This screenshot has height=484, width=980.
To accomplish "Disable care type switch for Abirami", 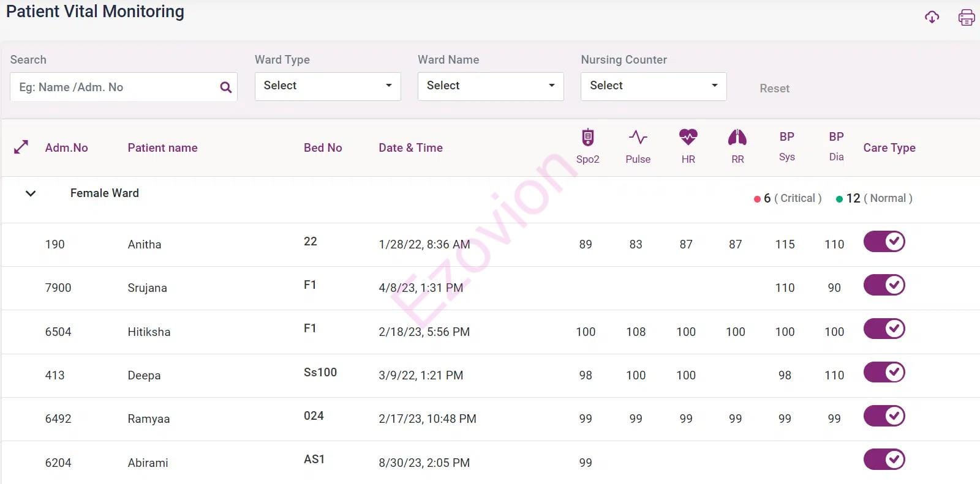I will coord(884,460).
